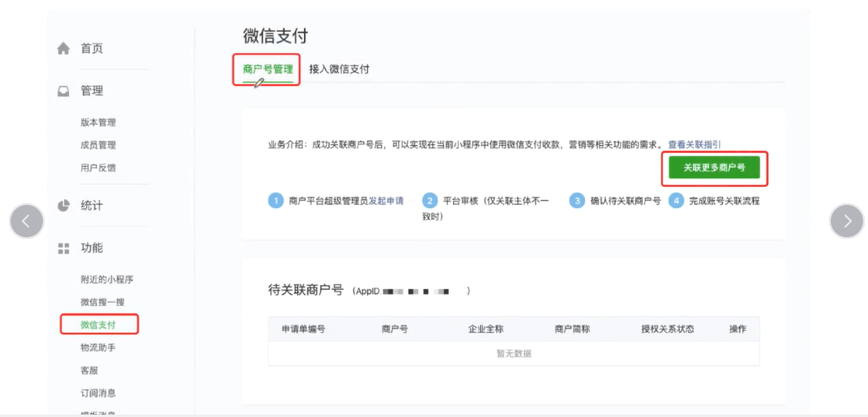
Task: Click the 申请单编号 column header
Action: click(x=303, y=329)
